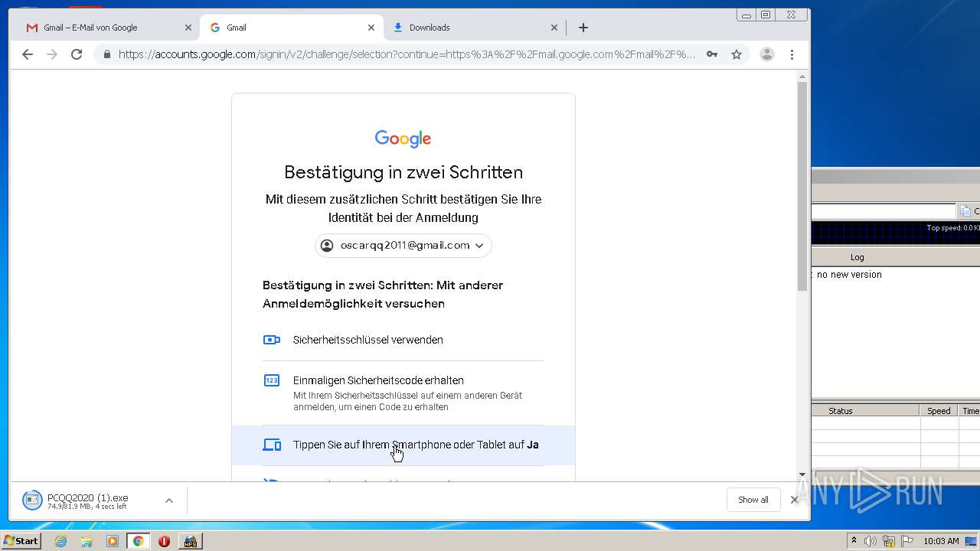Click the Action Center flag icon

pyautogui.click(x=907, y=541)
